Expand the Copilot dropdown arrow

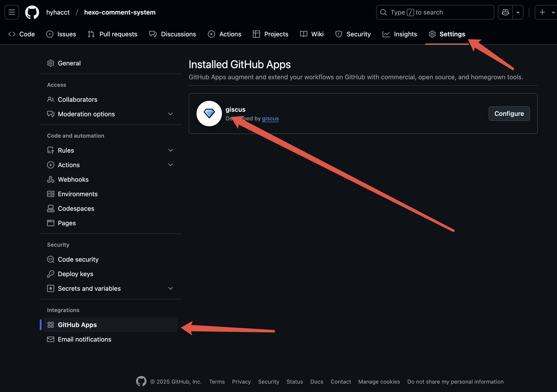point(518,12)
